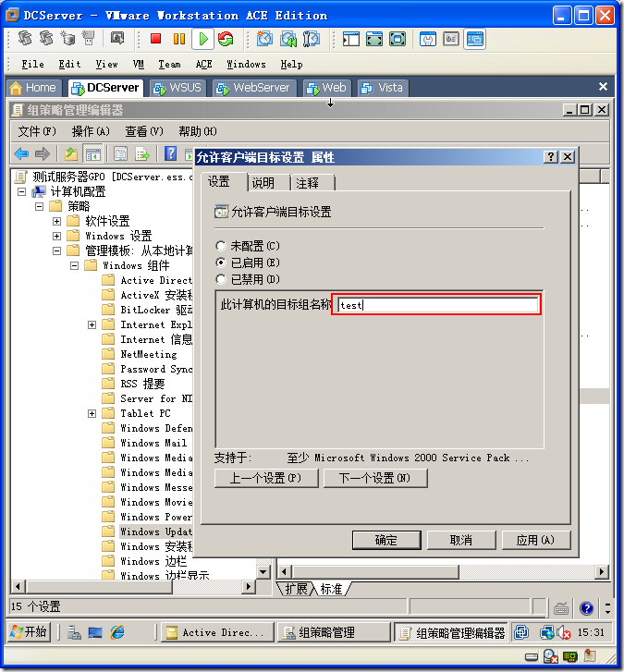Open the 注释 tab in the dialog
This screenshot has width=624, height=672.
pos(312,183)
